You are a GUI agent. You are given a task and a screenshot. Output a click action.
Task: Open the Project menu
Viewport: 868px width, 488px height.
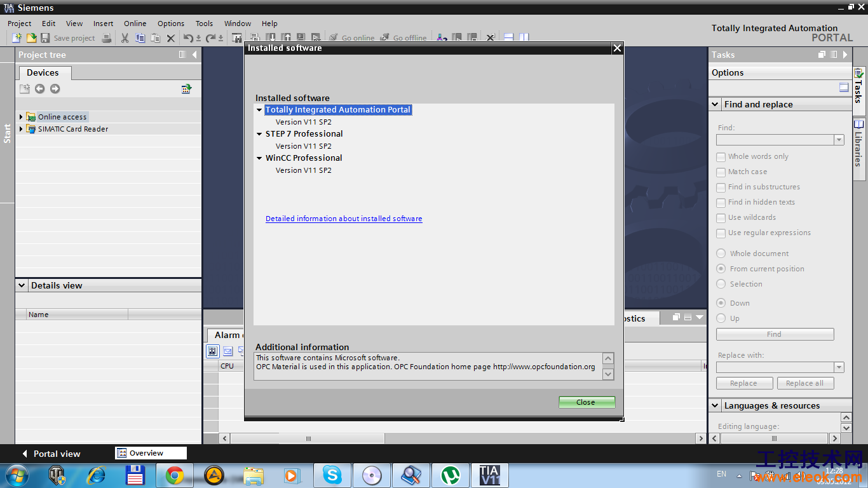click(20, 24)
